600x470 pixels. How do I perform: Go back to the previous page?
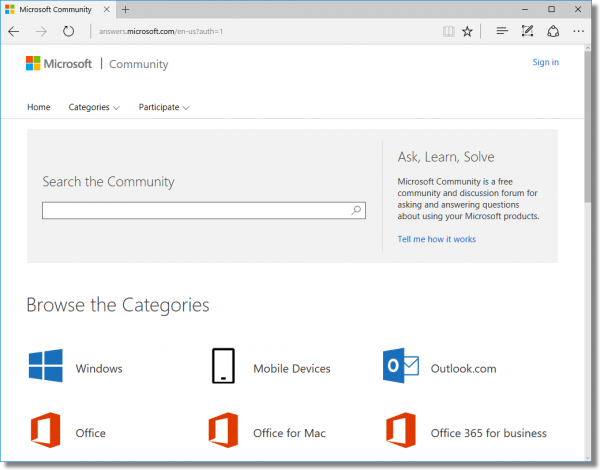coord(14,31)
